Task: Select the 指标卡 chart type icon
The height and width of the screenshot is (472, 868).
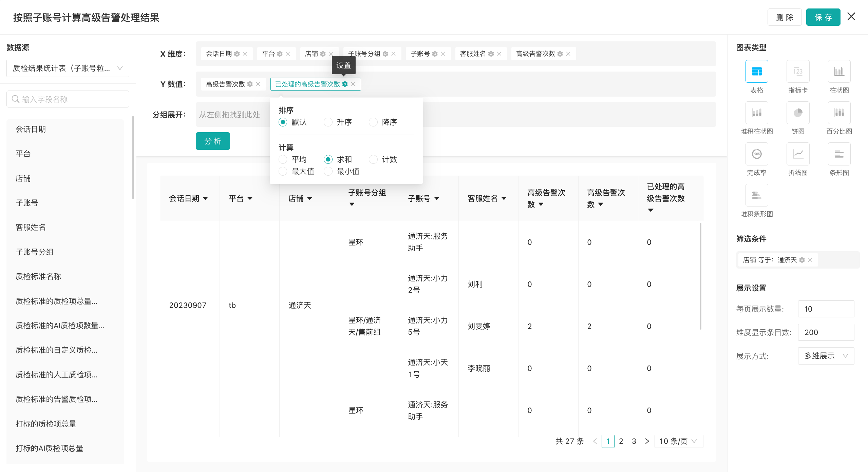Action: (x=798, y=72)
